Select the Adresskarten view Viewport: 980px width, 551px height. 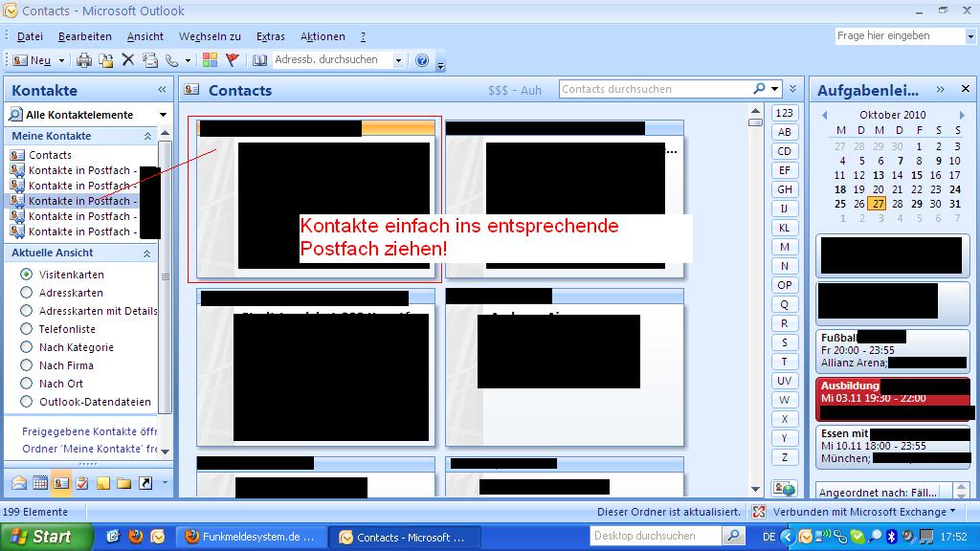point(26,293)
